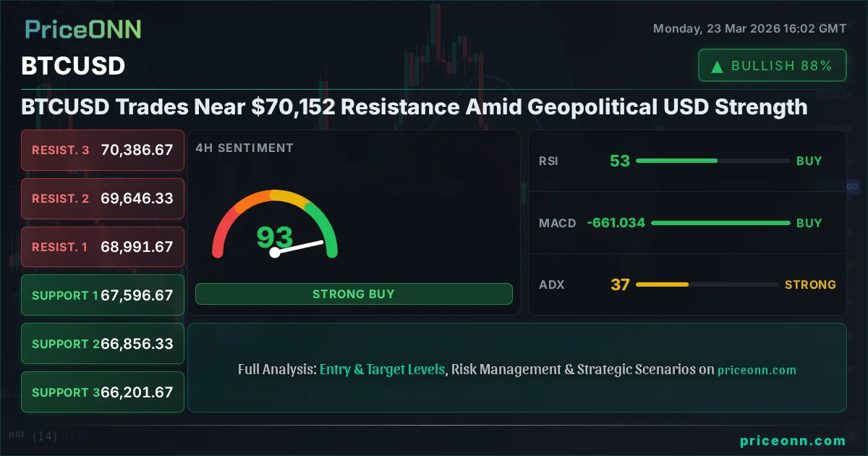Select the SUPPORT 1 level 67,596.67
The height and width of the screenshot is (456, 868).
tap(103, 295)
